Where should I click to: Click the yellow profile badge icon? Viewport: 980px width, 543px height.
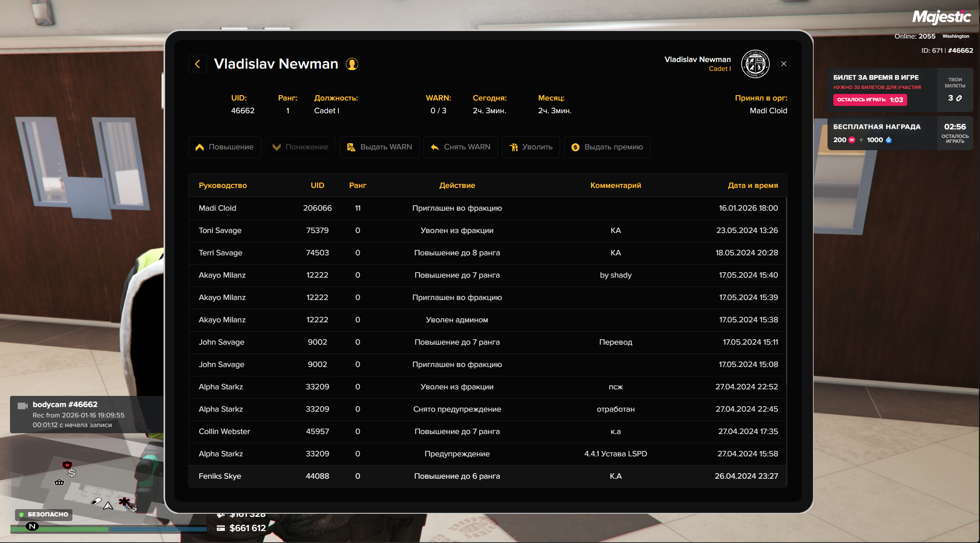352,64
